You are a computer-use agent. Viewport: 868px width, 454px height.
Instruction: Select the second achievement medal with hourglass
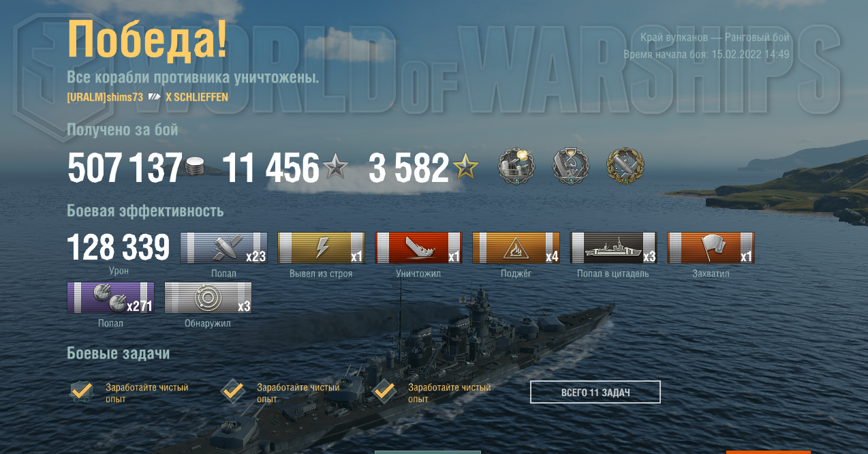point(571,166)
